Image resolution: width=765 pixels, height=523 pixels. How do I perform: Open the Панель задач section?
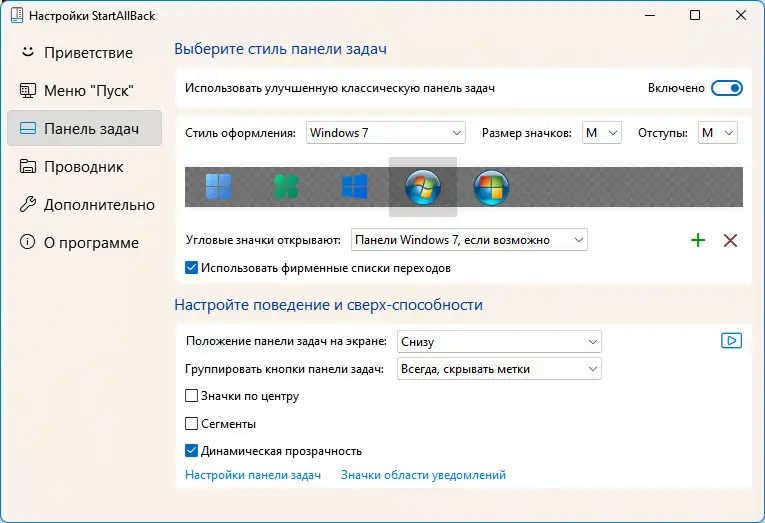84,128
